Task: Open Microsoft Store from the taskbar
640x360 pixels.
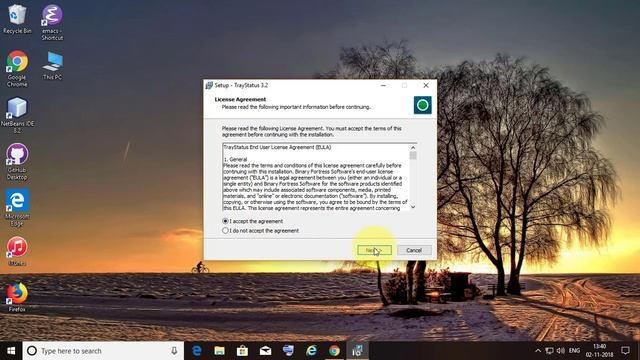Action: 242,351
